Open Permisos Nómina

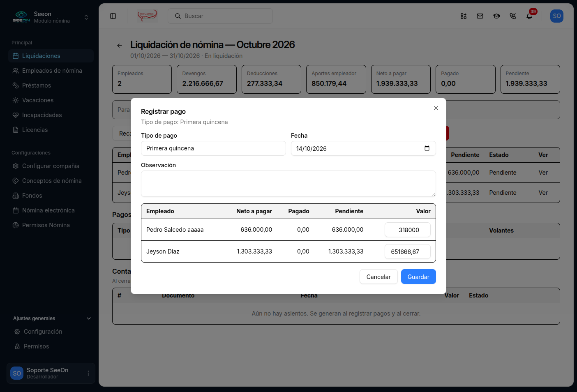[x=51, y=225]
